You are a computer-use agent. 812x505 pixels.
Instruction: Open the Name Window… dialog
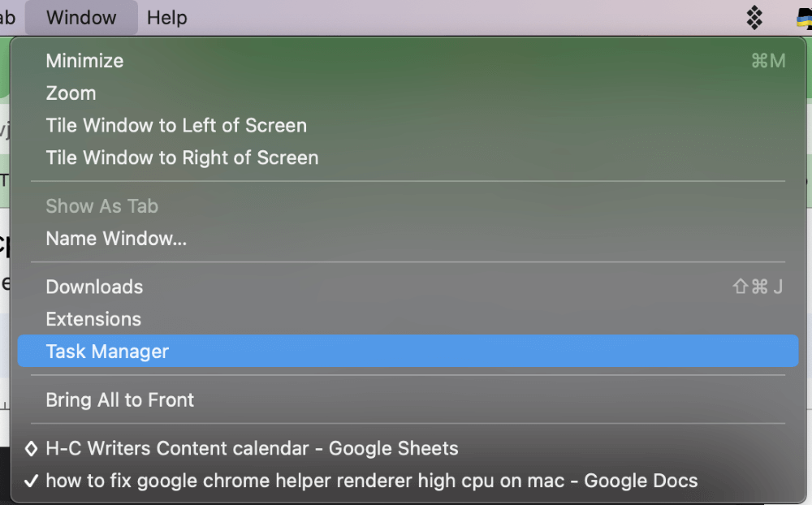point(116,239)
